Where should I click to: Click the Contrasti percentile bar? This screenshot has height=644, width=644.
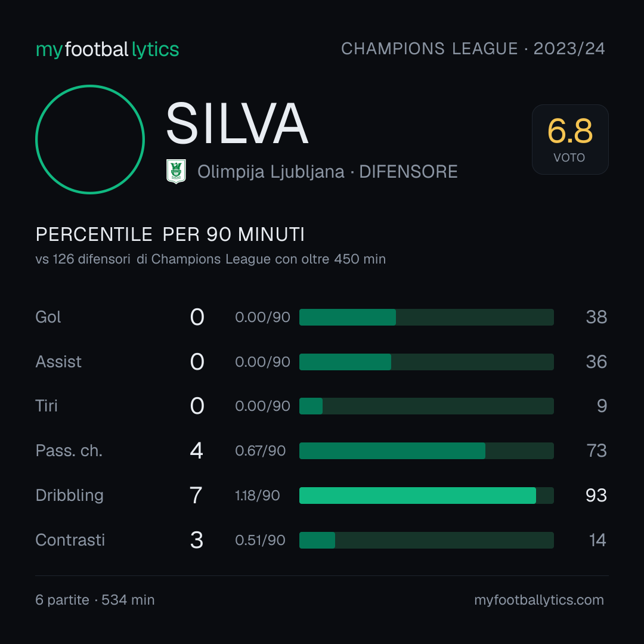426,540
